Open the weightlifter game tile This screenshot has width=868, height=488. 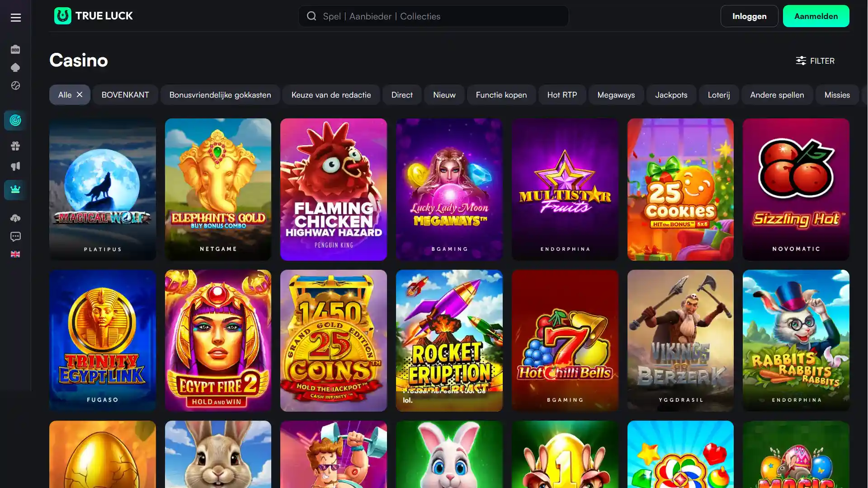coord(334,454)
